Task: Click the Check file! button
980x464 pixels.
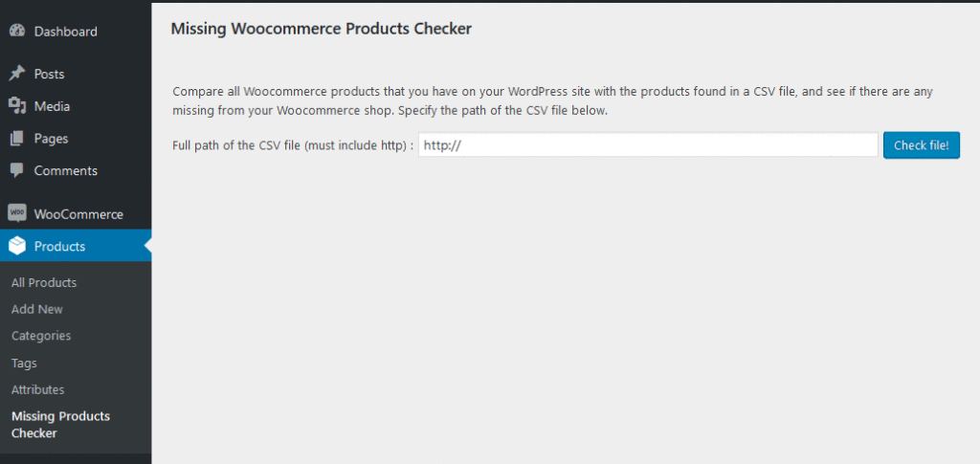Action: (922, 144)
